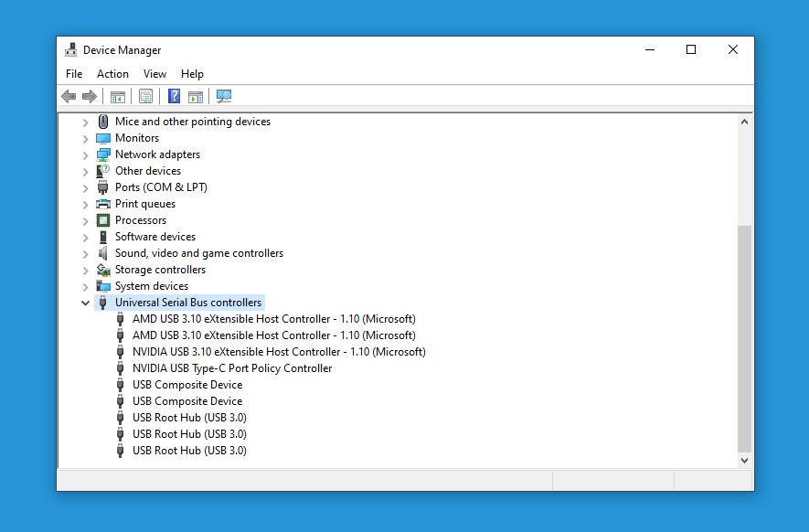Expand the Processors category
This screenshot has height=532, width=809.
click(86, 221)
